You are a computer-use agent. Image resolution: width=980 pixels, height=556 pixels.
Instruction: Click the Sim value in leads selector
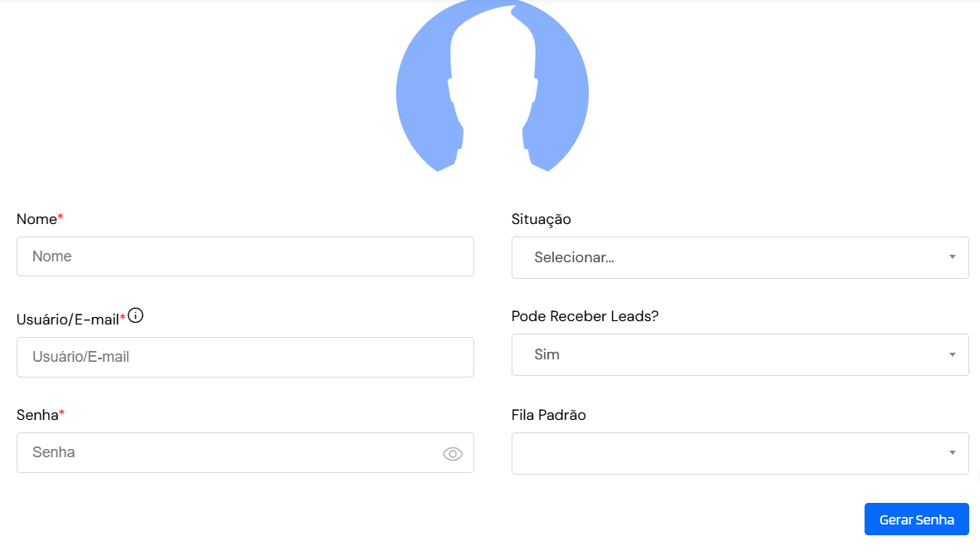tap(546, 354)
